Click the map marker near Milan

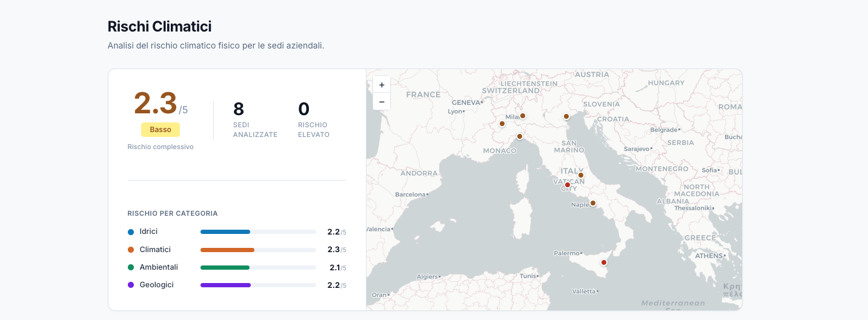click(x=523, y=116)
